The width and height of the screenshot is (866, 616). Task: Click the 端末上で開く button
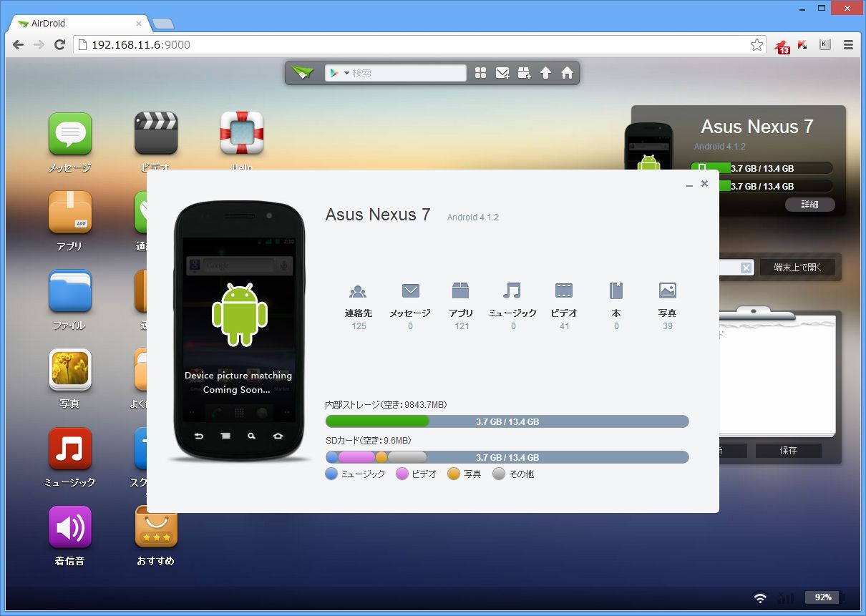(x=797, y=268)
